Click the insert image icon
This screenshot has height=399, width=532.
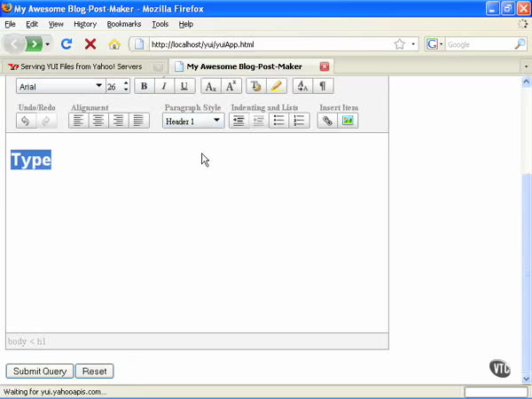(348, 121)
